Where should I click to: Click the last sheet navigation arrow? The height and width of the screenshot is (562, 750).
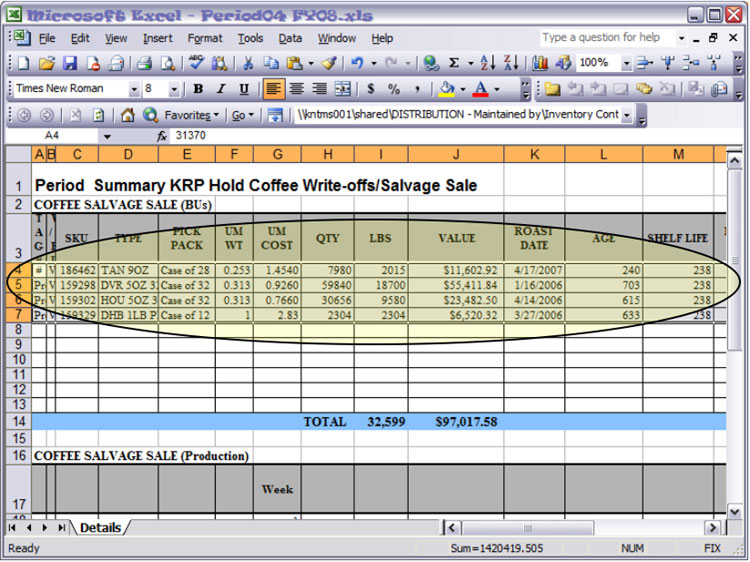click(61, 528)
